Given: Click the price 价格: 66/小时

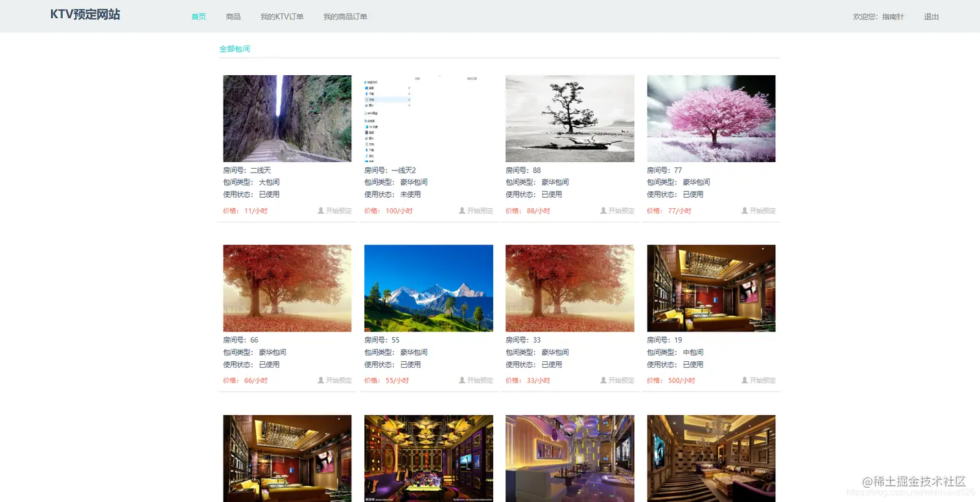Looking at the screenshot, I should 246,381.
